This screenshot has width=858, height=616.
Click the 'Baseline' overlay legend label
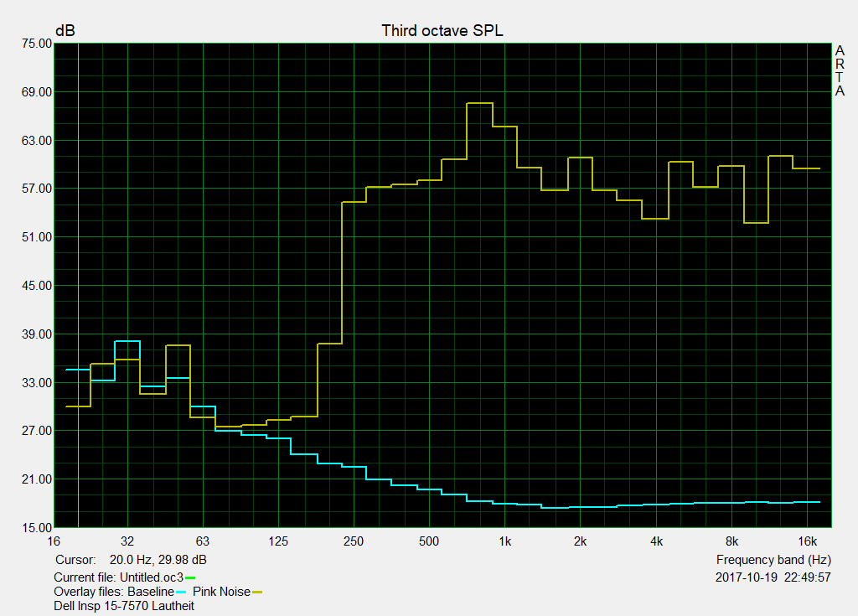(x=151, y=592)
